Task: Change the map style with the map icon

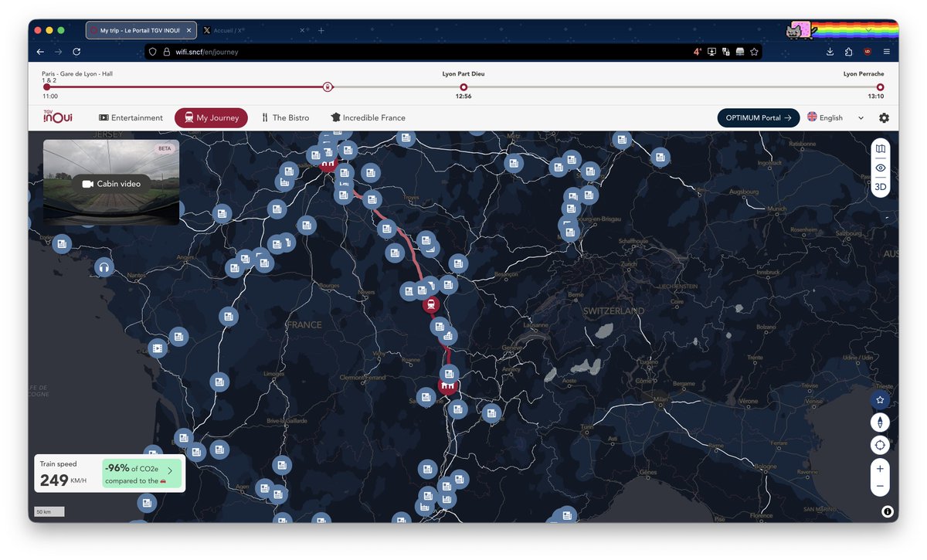Action: click(880, 148)
